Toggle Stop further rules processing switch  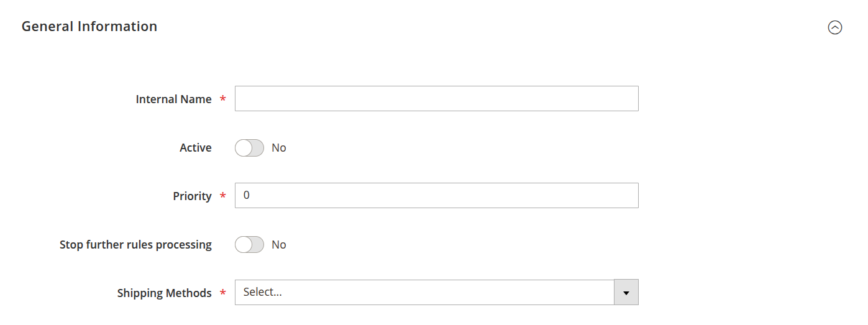pyautogui.click(x=249, y=245)
